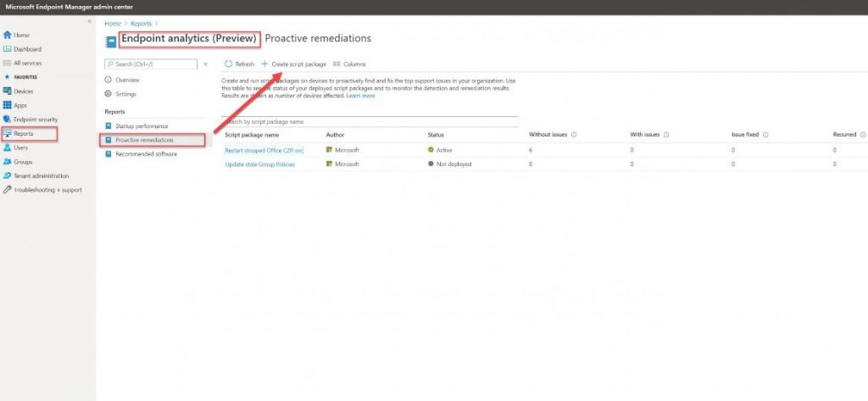This screenshot has height=401, width=868.
Task: Focus the Search (Ctrl+/) box
Action: pyautogui.click(x=151, y=64)
